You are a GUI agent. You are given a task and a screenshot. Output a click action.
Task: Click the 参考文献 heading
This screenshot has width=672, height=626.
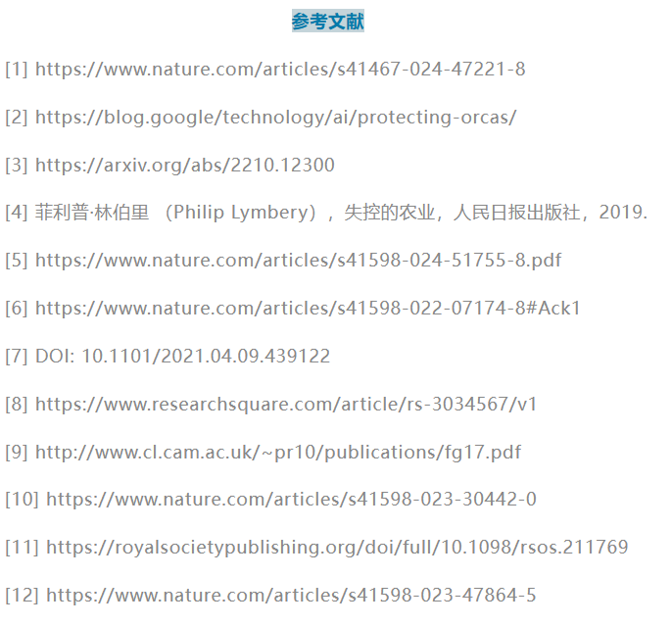[328, 21]
